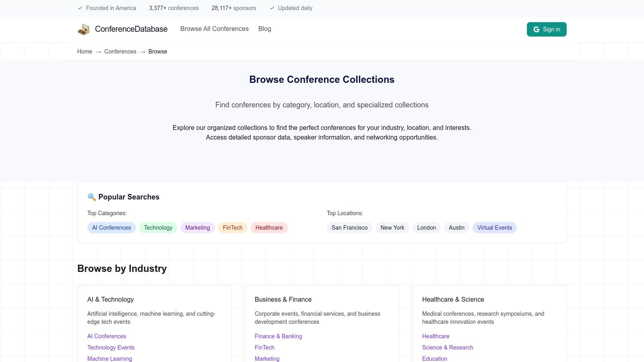Choose the London location chip

tap(427, 228)
